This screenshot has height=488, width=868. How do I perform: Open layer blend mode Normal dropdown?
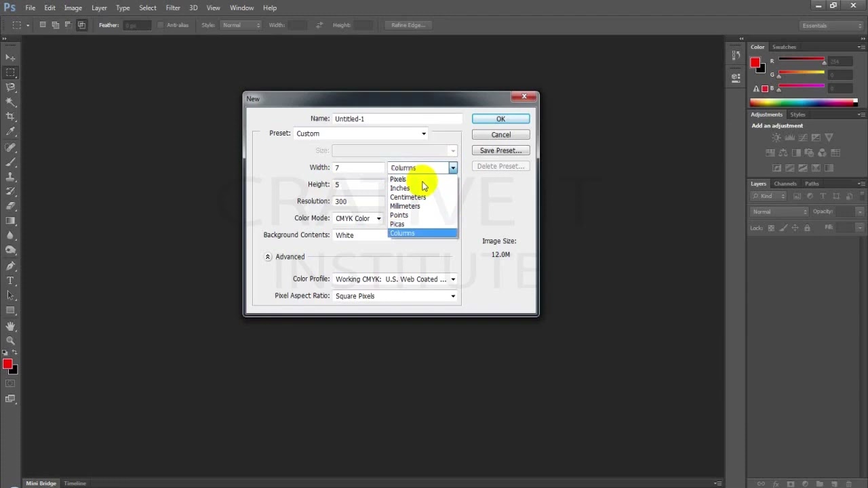pyautogui.click(x=779, y=211)
